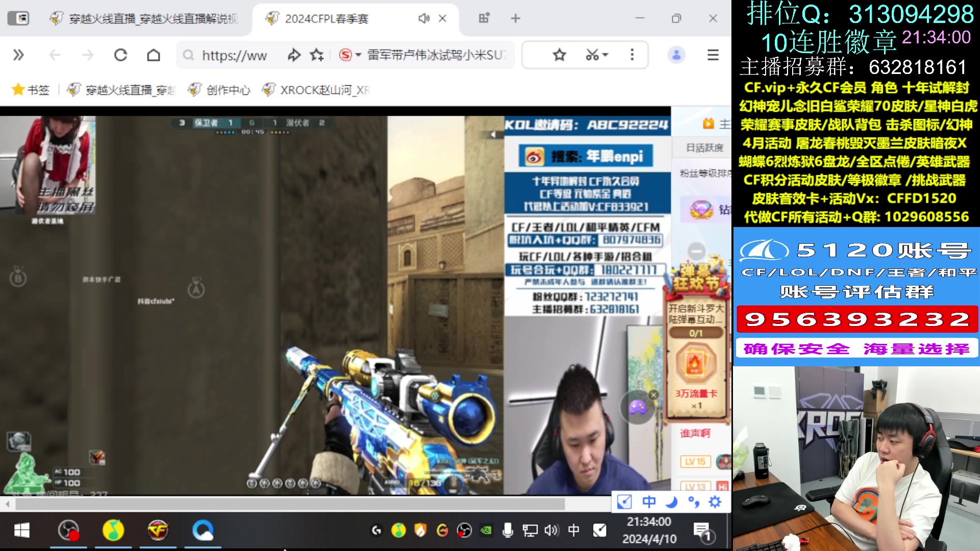Toggle the taskbar 中 input indicator
The height and width of the screenshot is (551, 980).
(574, 531)
